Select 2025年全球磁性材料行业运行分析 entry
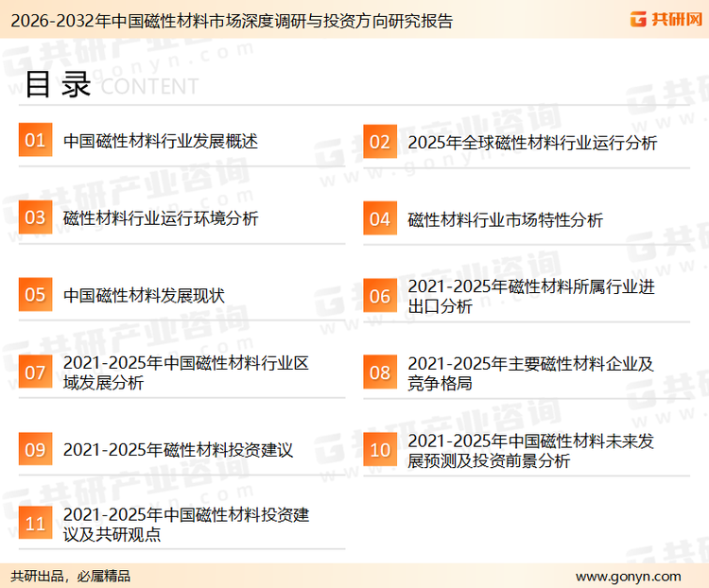 pos(532,144)
